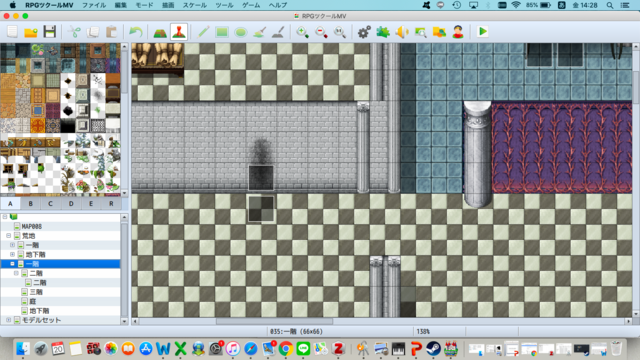640x360 pixels.
Task: Expand the unselected 一階 map under 荒地
Action: (x=12, y=245)
